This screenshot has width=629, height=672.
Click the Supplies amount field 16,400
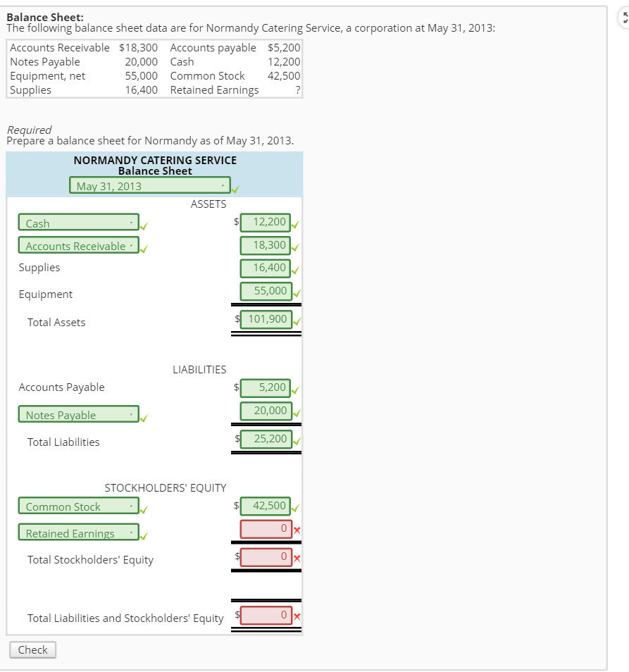click(x=266, y=268)
